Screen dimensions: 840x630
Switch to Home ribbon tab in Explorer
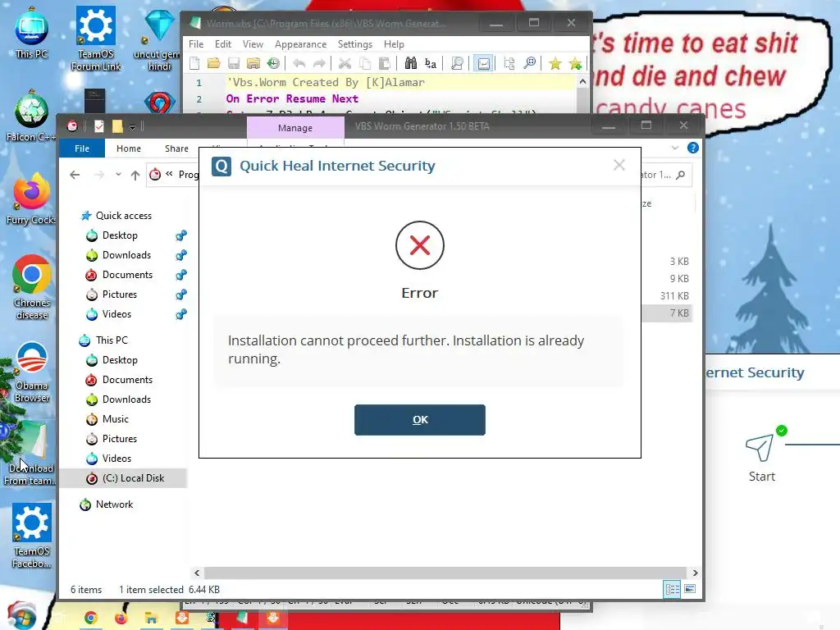129,148
